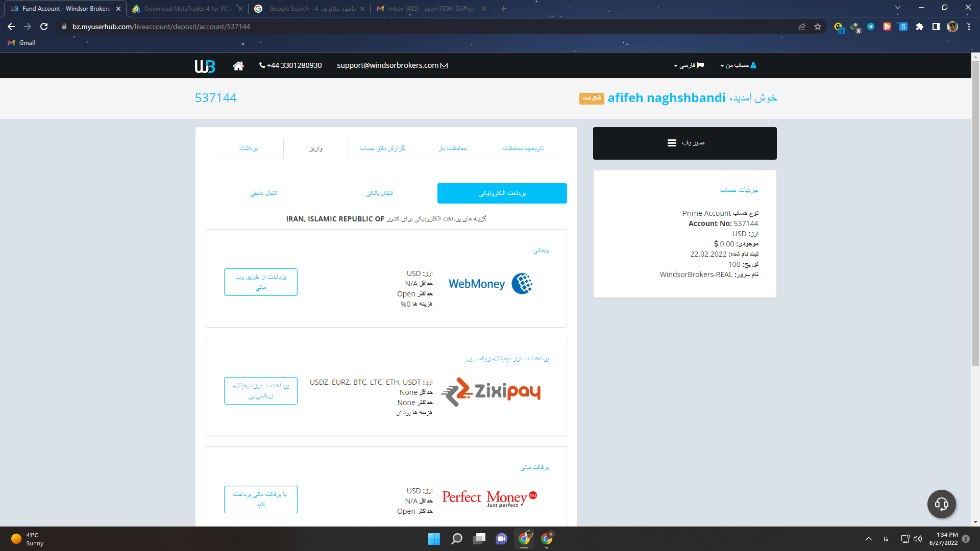The height and width of the screenshot is (551, 980).
Task: Click the blue S extension icon
Action: tap(903, 27)
